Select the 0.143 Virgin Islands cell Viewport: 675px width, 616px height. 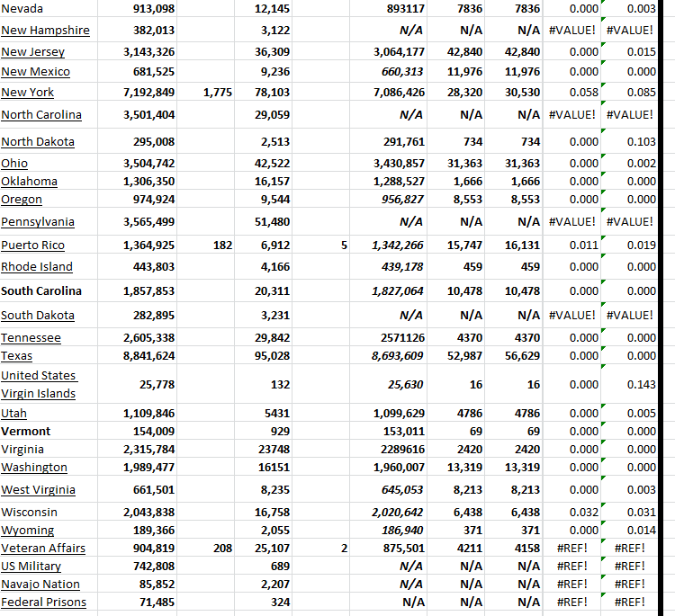coord(629,384)
